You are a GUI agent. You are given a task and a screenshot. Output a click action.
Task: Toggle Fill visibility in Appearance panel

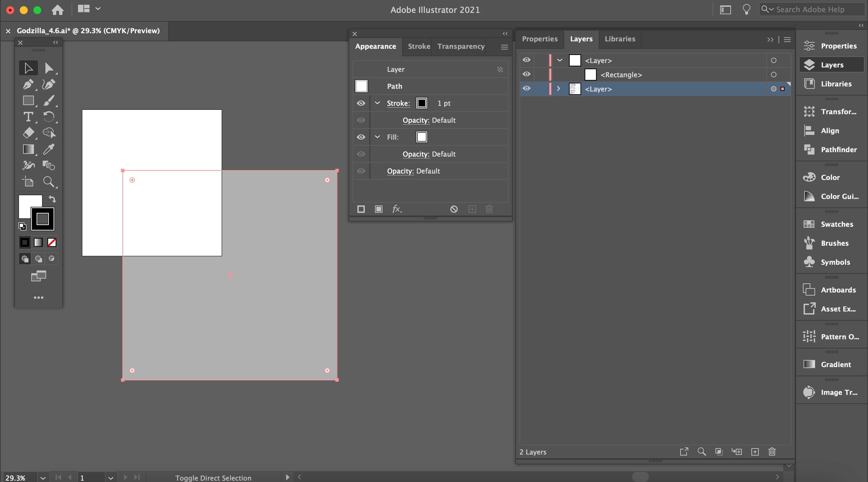[361, 137]
